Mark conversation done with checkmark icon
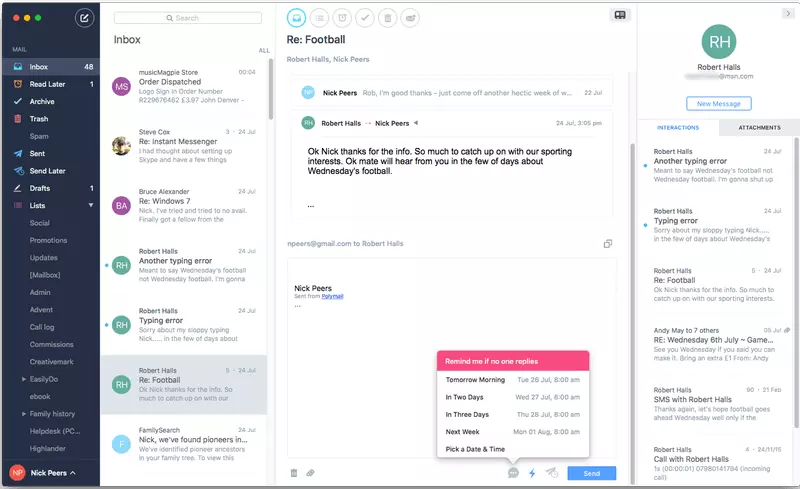 [365, 18]
